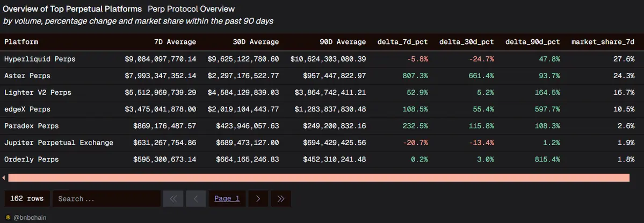
Task: Click the $694,429,425.56 cell
Action: (x=334, y=143)
